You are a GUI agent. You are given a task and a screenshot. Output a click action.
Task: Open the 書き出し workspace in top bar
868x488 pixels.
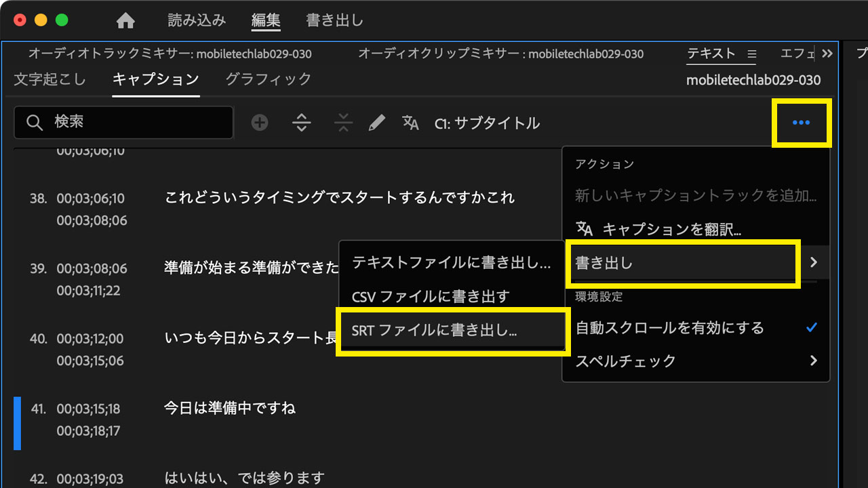coord(334,21)
